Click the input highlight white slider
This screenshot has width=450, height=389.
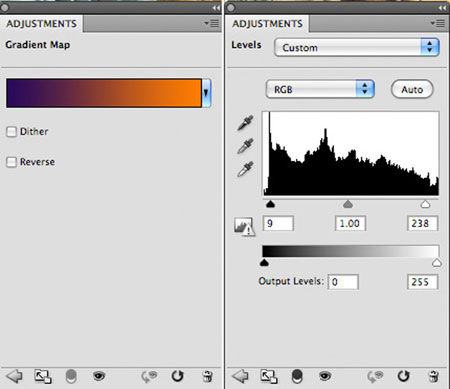pos(425,204)
